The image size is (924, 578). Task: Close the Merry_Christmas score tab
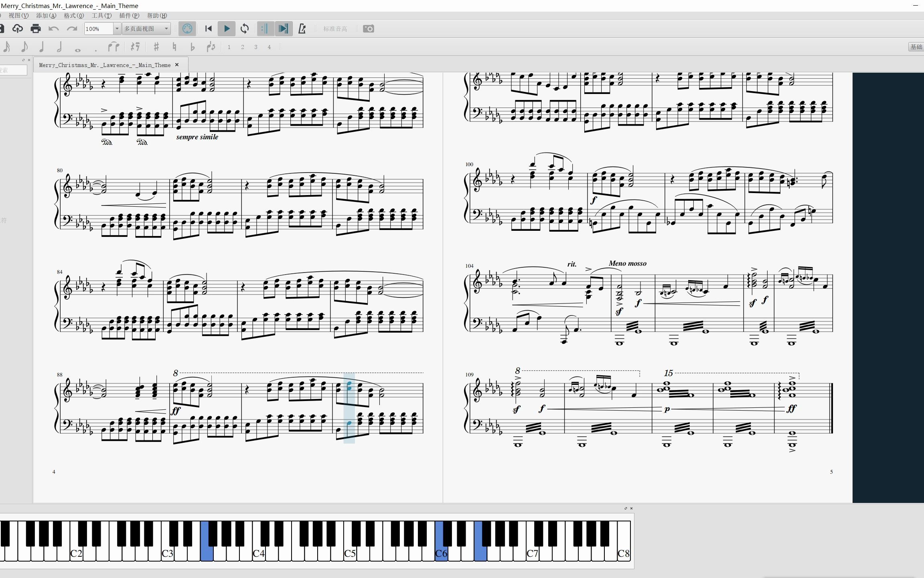pos(177,65)
